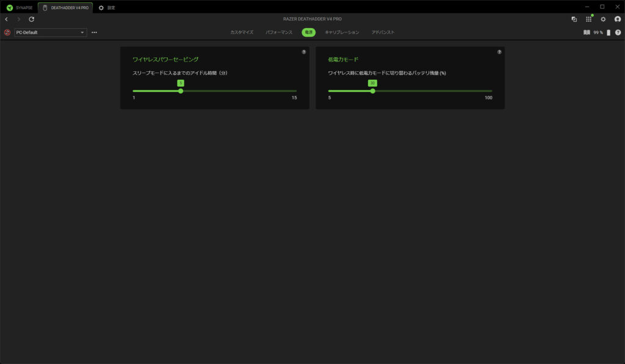Screen dimensions: 625x364
Task: Open the キャリブレーション tab
Action: 342,32
